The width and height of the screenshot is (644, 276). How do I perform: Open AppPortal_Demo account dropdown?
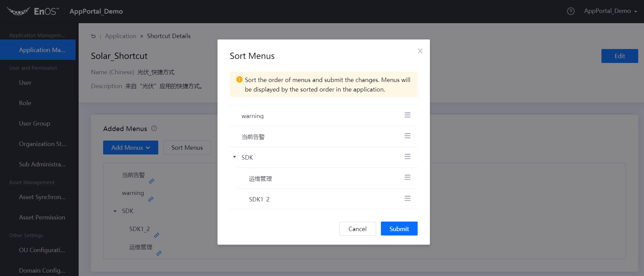click(x=610, y=11)
